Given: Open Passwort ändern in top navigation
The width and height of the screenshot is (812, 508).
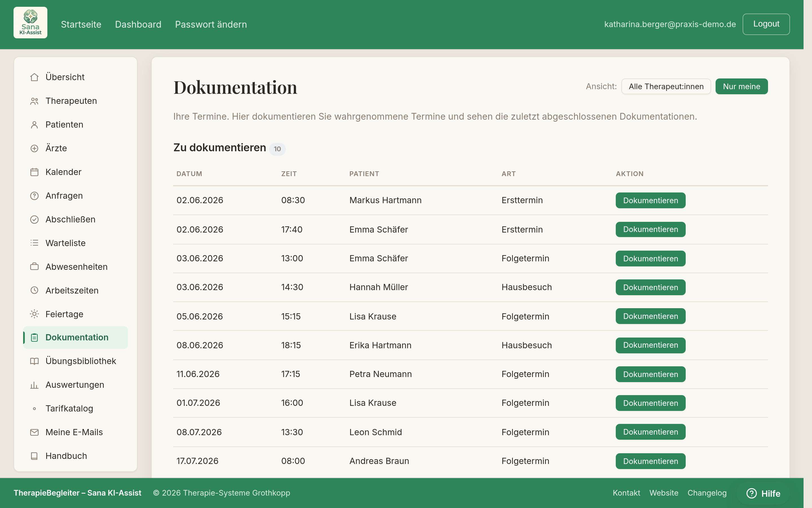Looking at the screenshot, I should pyautogui.click(x=211, y=25).
